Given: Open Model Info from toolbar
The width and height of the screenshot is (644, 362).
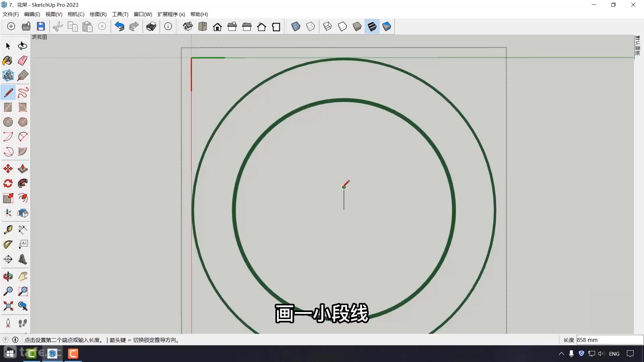Looking at the screenshot, I should coord(168,26).
